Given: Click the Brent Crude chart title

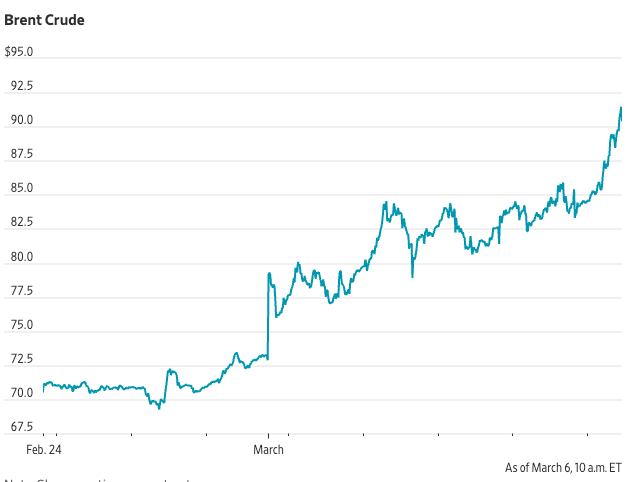Looking at the screenshot, I should click(44, 20).
